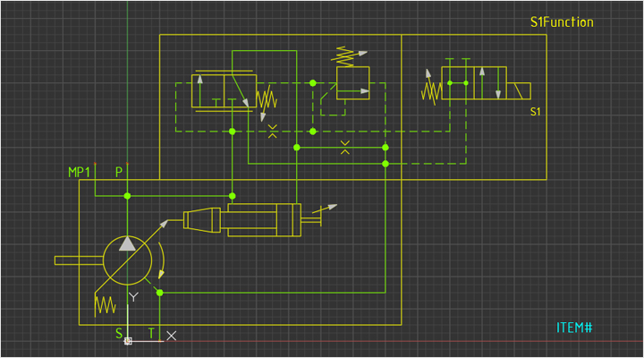Select the spring symbol below the pump

coord(106,304)
